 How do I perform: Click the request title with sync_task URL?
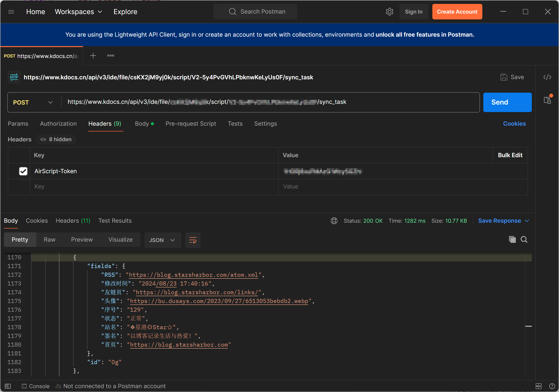168,77
